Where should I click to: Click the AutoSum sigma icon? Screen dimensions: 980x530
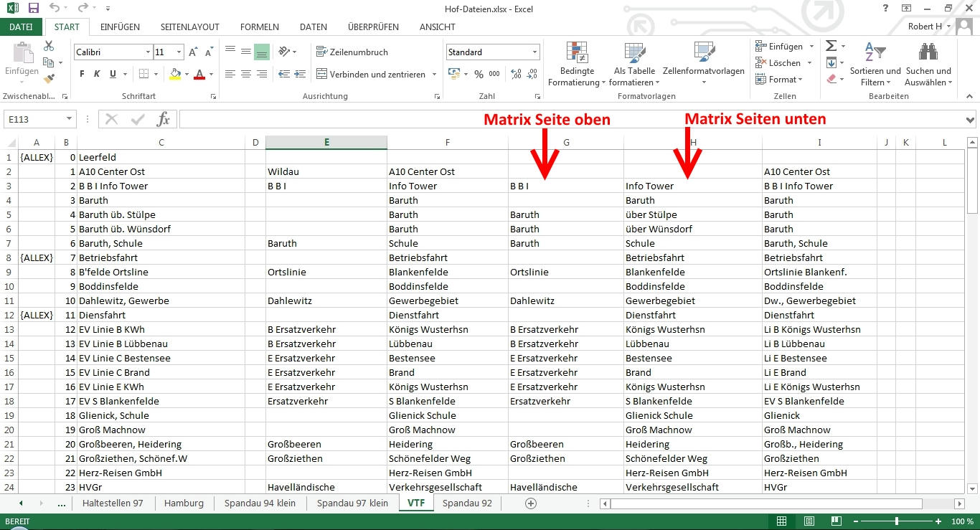(x=831, y=46)
